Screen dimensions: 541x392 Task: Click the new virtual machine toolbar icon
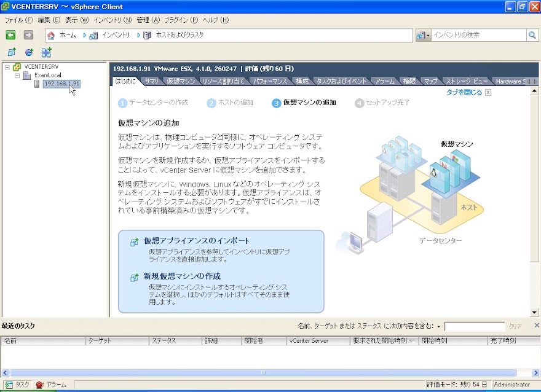point(12,52)
